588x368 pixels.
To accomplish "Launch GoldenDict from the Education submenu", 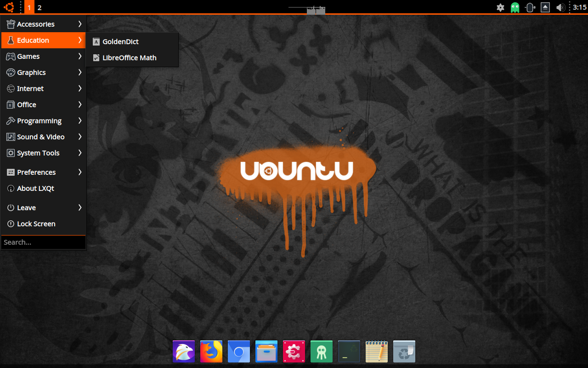I will pos(132,41).
